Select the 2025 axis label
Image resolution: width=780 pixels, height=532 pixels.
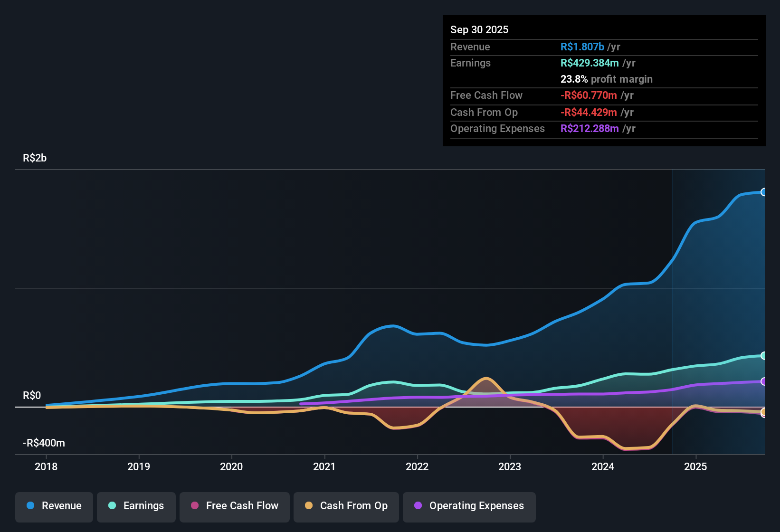[x=696, y=467]
